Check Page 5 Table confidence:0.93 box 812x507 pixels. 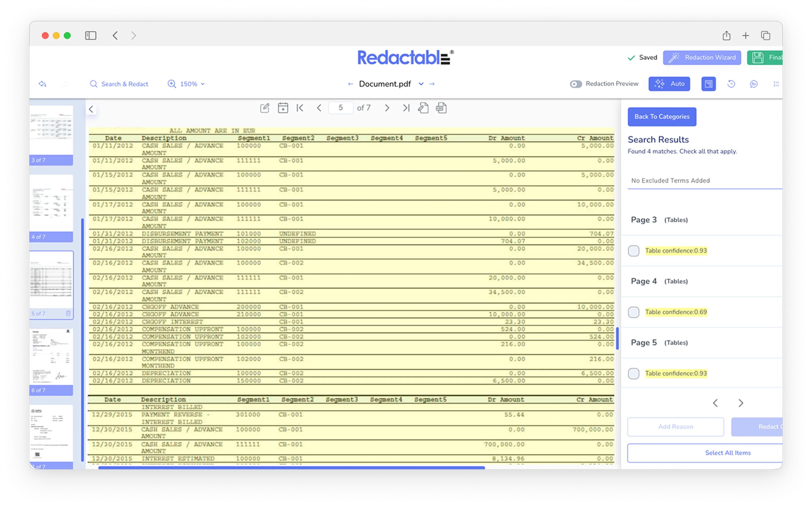pos(634,373)
